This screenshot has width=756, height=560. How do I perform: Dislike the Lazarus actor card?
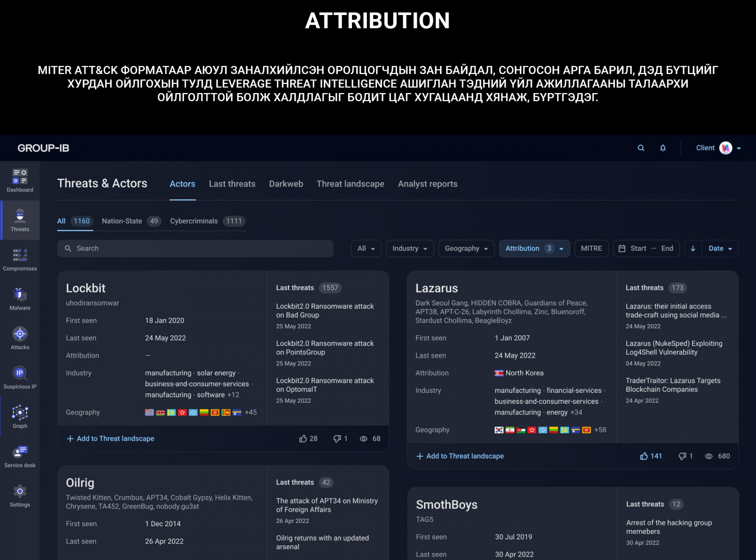click(x=682, y=456)
